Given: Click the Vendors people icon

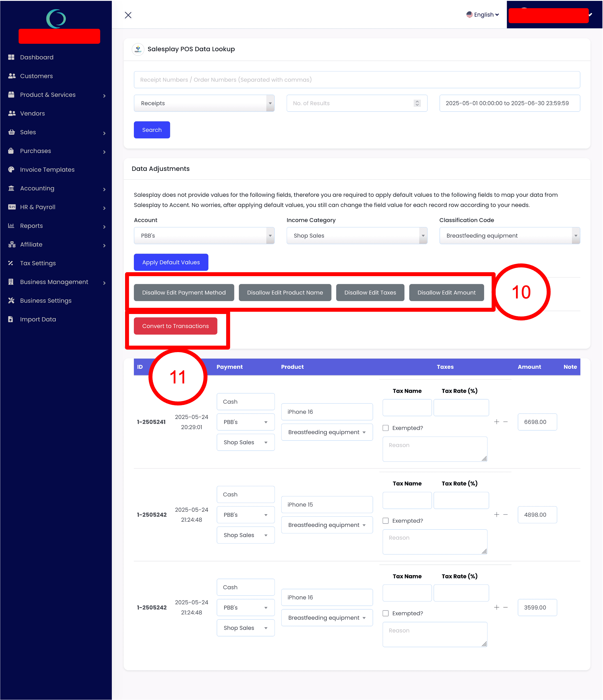Looking at the screenshot, I should [12, 113].
